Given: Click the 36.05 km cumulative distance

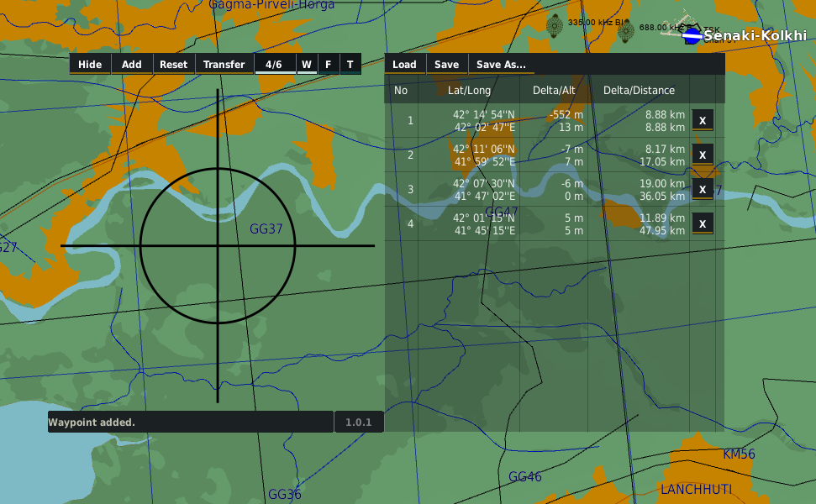Looking at the screenshot, I should coord(662,196).
